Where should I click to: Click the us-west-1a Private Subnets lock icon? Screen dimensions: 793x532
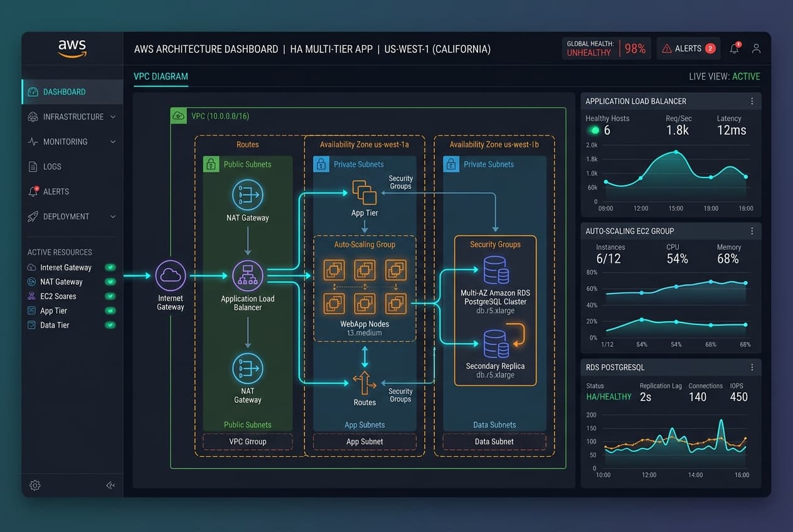coord(321,164)
